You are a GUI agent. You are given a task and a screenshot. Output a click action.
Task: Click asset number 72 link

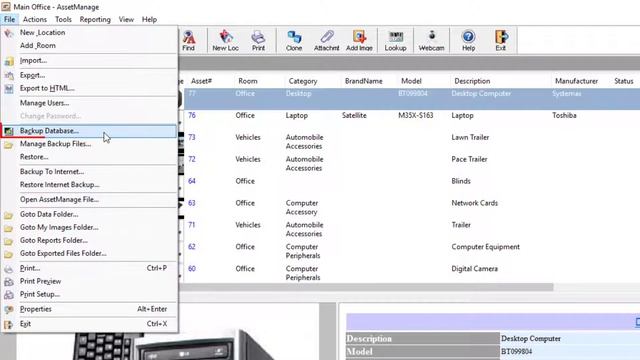pyautogui.click(x=192, y=159)
